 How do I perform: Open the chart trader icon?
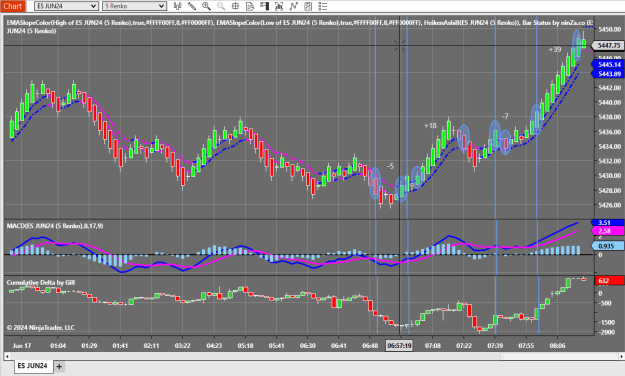tap(264, 6)
